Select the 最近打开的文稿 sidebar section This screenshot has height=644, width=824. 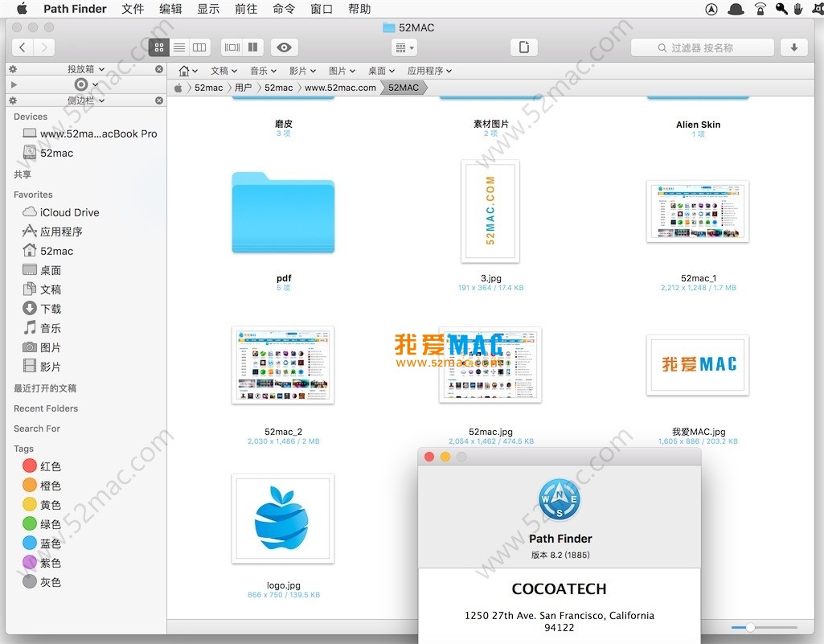[x=45, y=388]
